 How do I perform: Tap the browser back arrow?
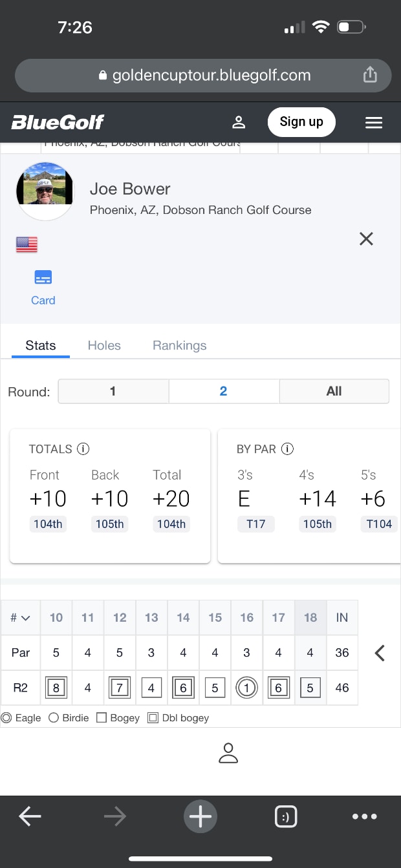coord(30,817)
